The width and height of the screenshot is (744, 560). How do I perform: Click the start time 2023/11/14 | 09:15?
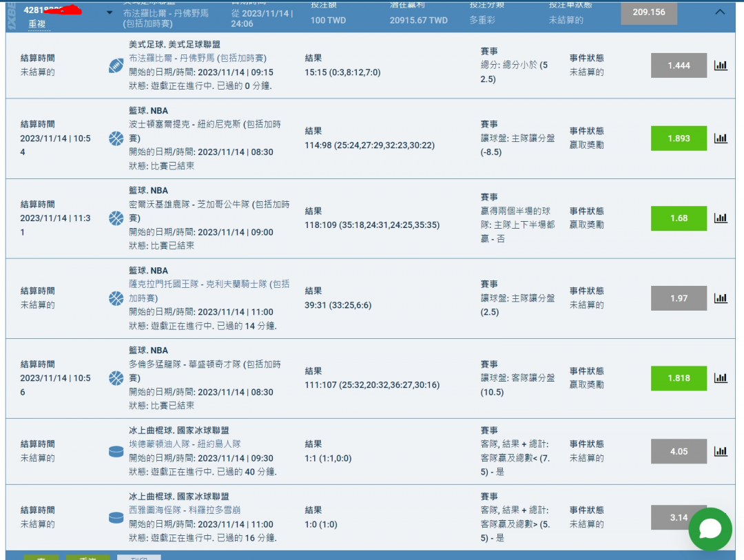(236, 72)
